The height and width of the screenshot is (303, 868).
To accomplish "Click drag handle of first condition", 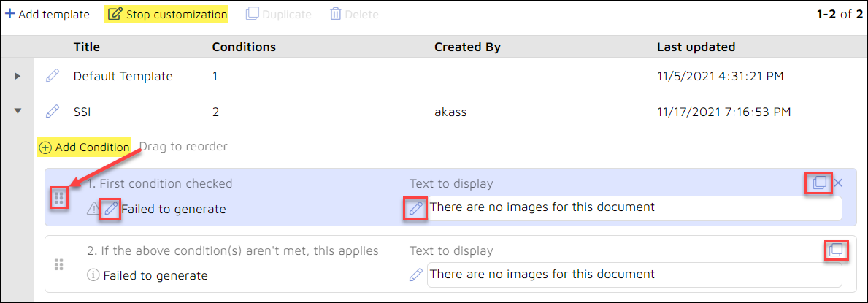I will click(x=59, y=197).
